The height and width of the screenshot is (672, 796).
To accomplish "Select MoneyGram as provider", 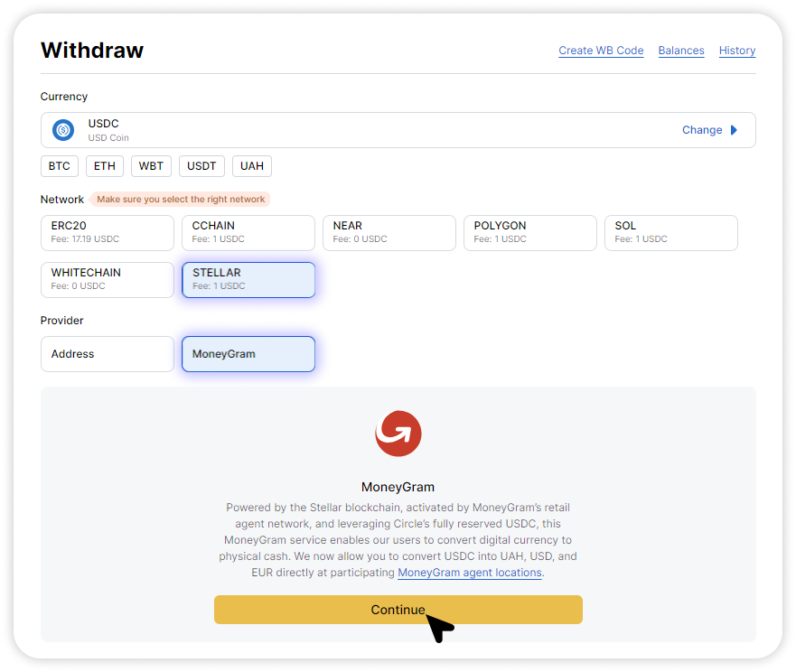I will (x=248, y=354).
